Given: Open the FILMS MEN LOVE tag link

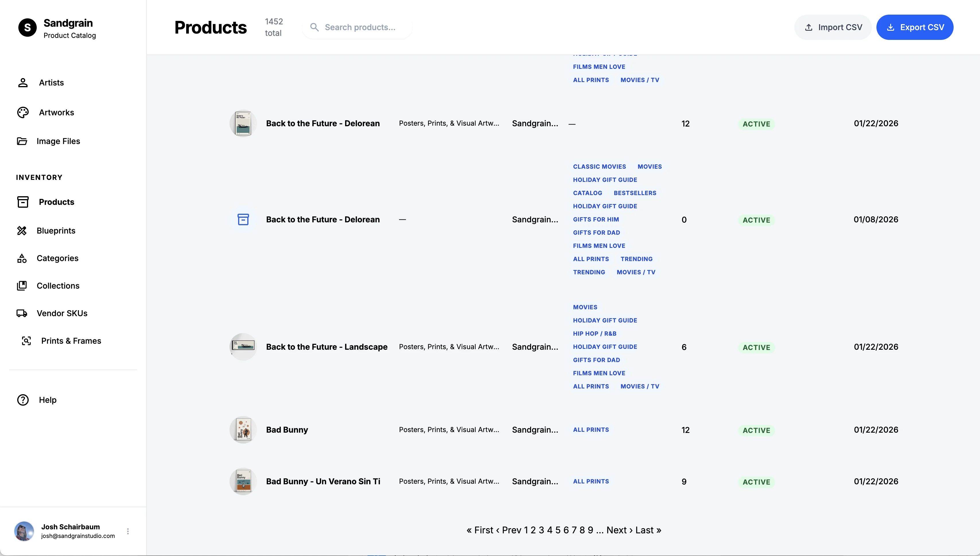Looking at the screenshot, I should pos(599,67).
